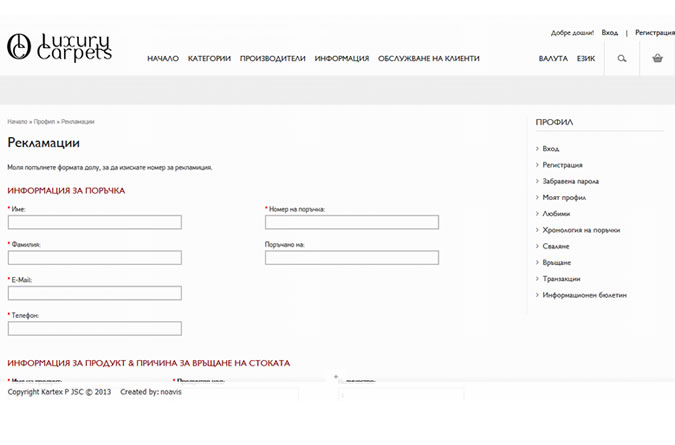The image size is (675, 445).
Task: Open Хронология на поръчки sidebar link
Action: coord(581,230)
